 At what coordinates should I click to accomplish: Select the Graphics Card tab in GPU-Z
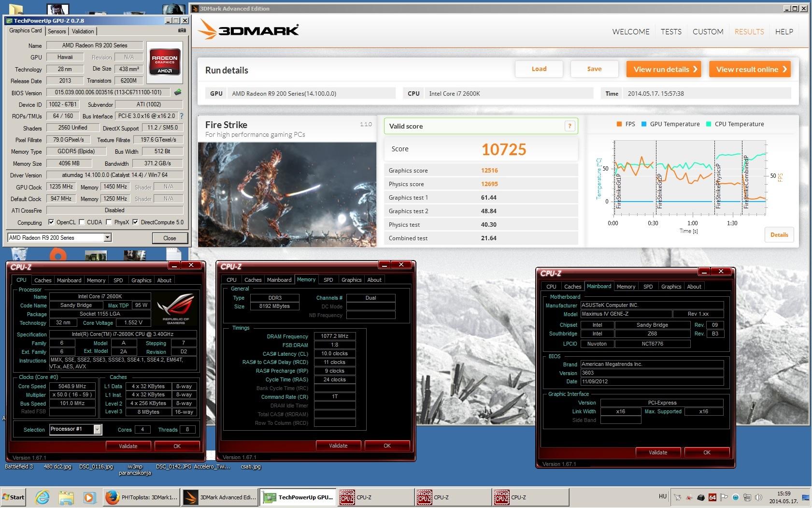coord(26,30)
